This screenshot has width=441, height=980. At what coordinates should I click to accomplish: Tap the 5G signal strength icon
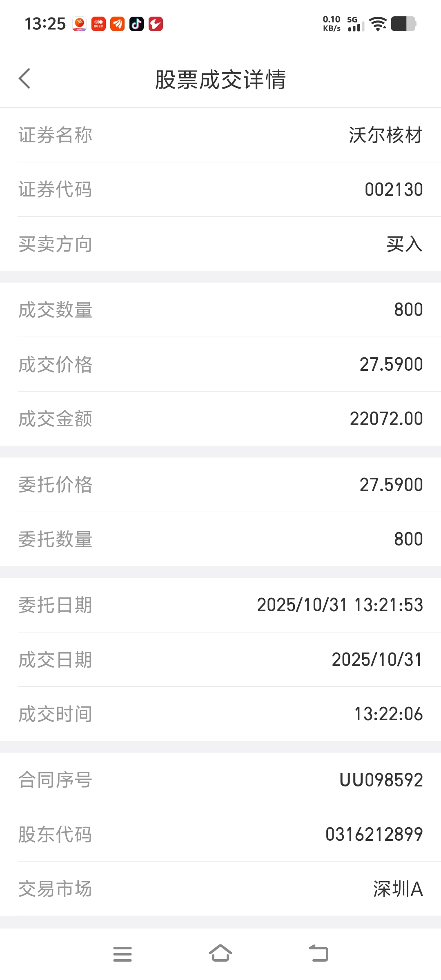pyautogui.click(x=355, y=24)
